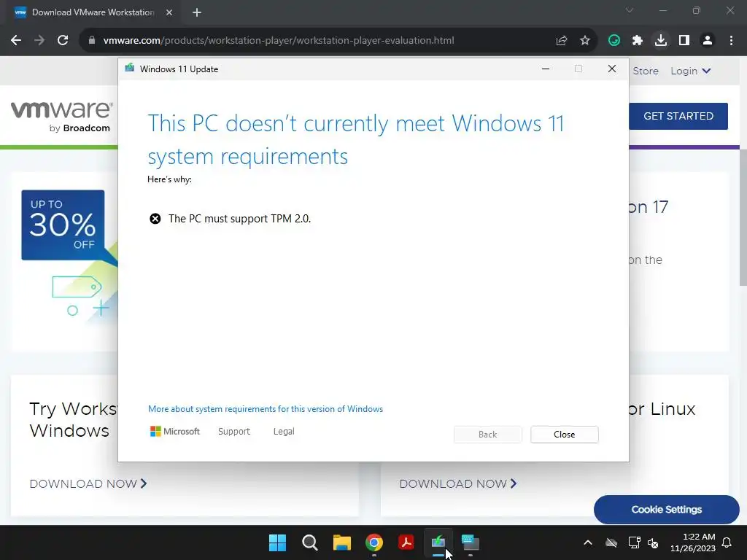Click the share page icon in address bar
747x560 pixels.
[x=562, y=41]
